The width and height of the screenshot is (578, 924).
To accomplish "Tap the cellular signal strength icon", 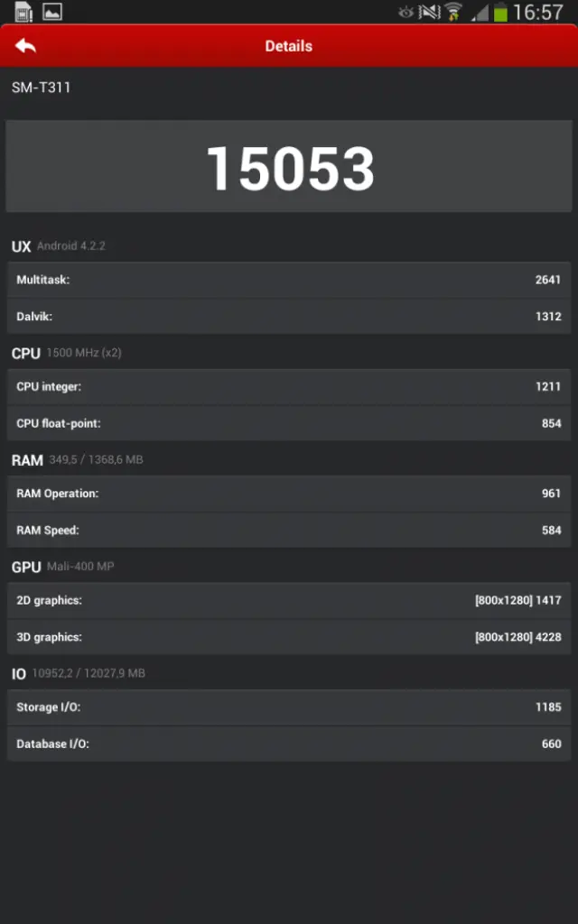I will 480,13.
